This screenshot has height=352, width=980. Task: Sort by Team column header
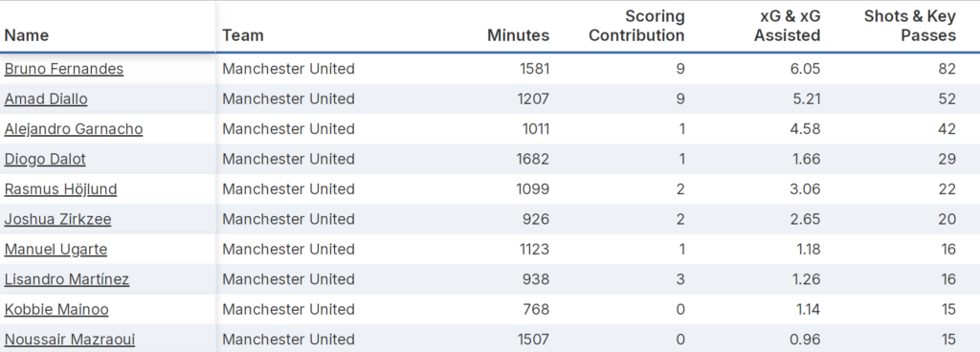tap(243, 35)
